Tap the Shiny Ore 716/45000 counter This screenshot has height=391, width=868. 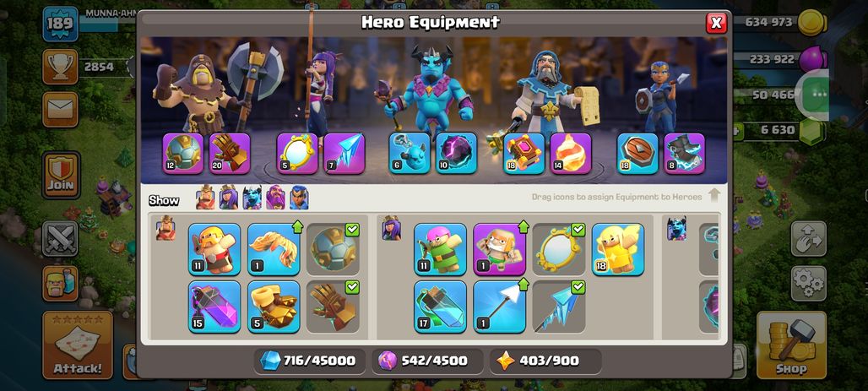[x=310, y=361]
